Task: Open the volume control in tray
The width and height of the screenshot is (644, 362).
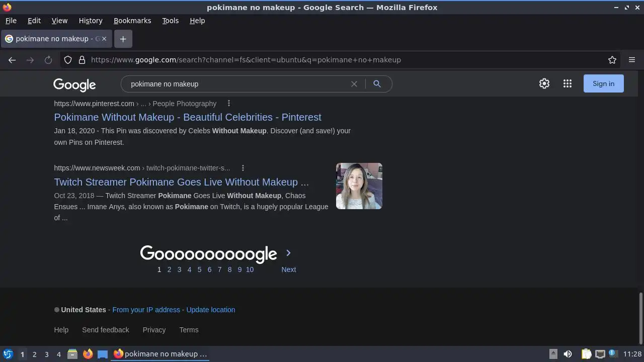Action: (568, 354)
